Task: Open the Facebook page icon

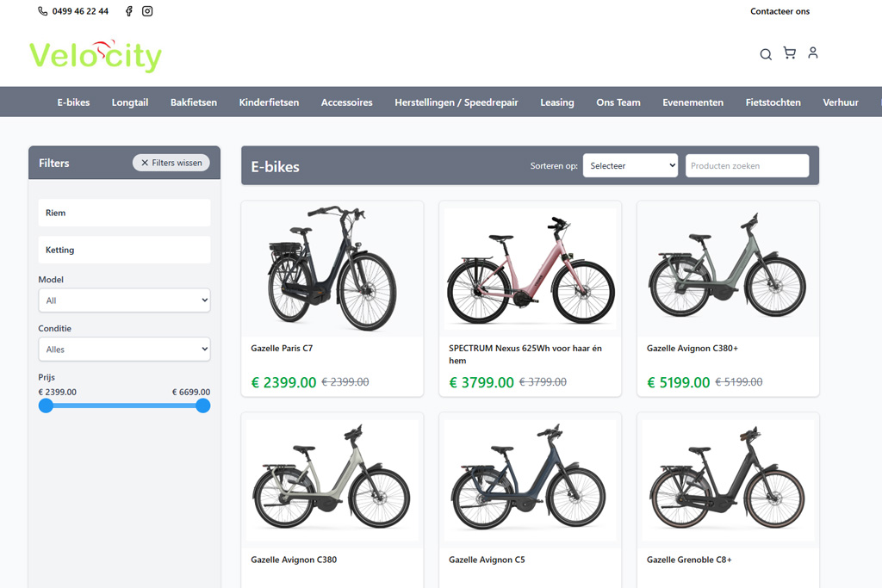Action: click(x=129, y=12)
